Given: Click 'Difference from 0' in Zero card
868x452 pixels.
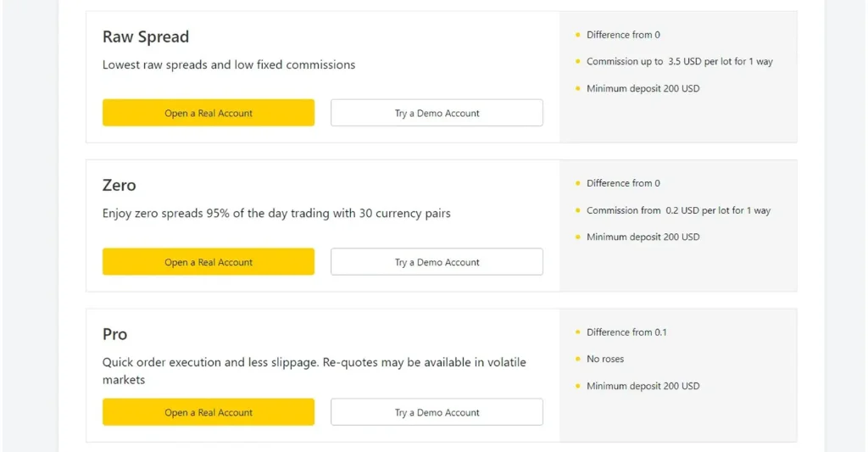Looking at the screenshot, I should point(623,183).
